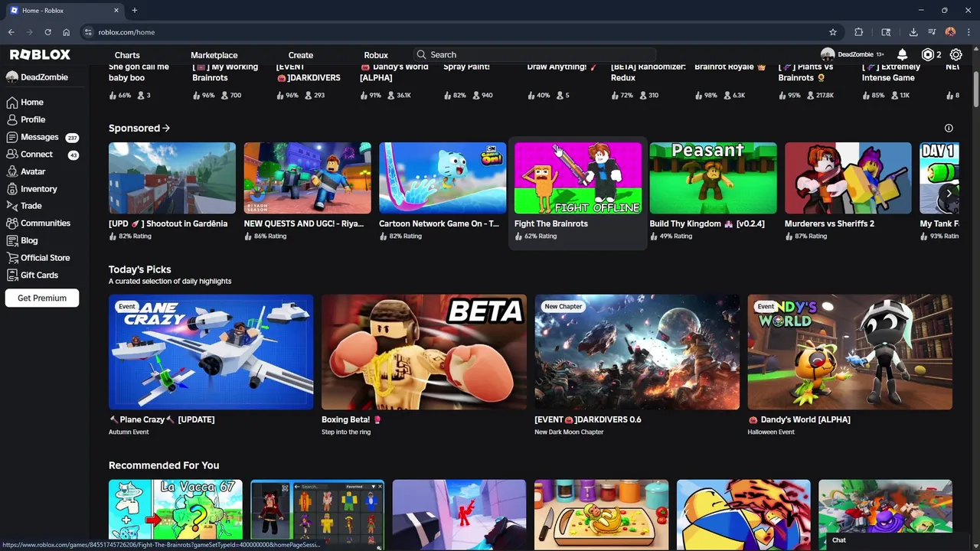Open Murderers vs Sheriffs 2 title
Viewport: 980px width, 551px height.
click(829, 223)
